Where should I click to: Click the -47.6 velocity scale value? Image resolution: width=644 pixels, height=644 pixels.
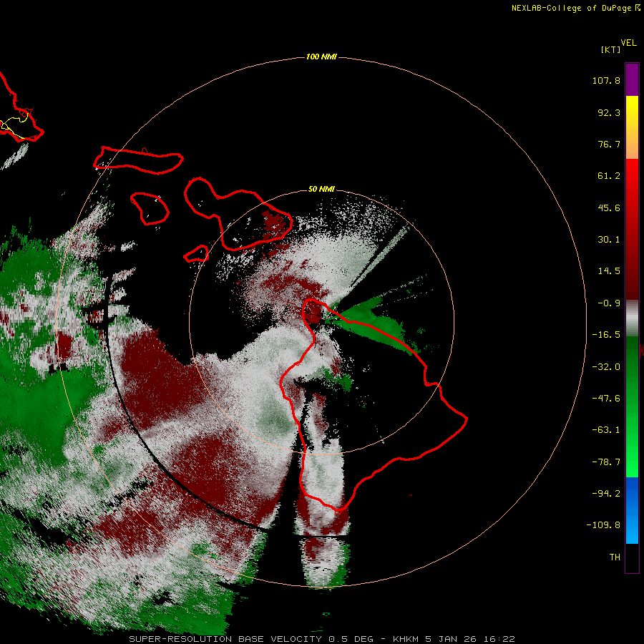pos(606,399)
